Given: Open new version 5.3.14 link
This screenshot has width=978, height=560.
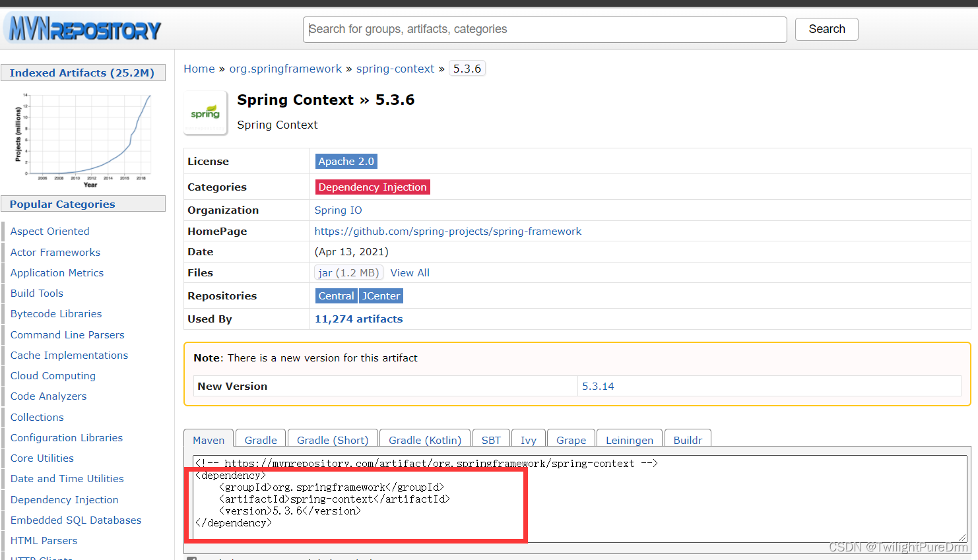Looking at the screenshot, I should tap(598, 387).
